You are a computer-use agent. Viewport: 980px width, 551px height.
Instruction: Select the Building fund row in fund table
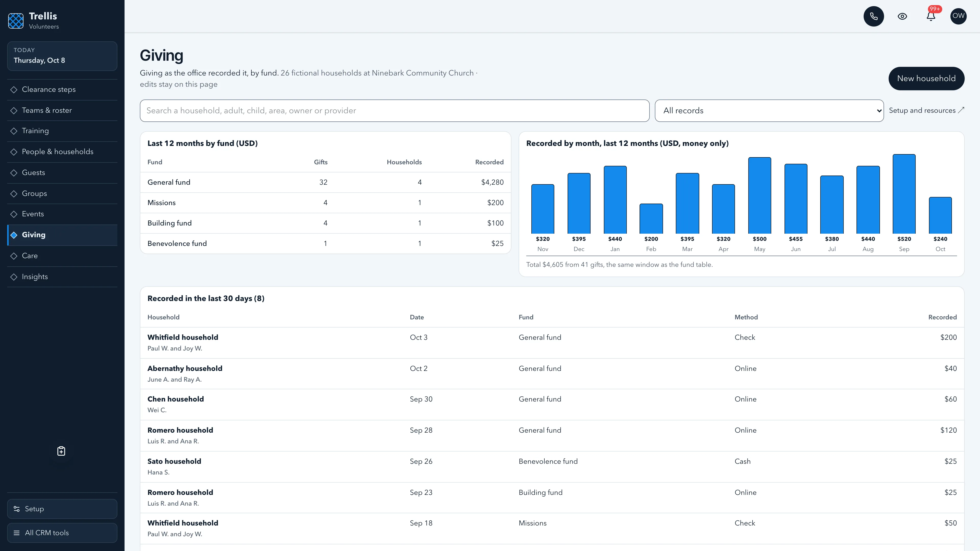click(x=325, y=223)
